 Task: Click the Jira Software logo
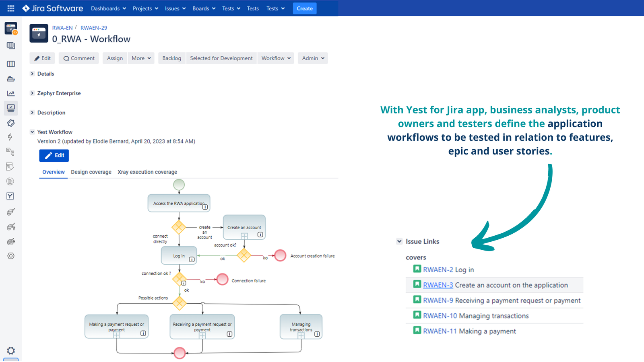[x=52, y=8]
